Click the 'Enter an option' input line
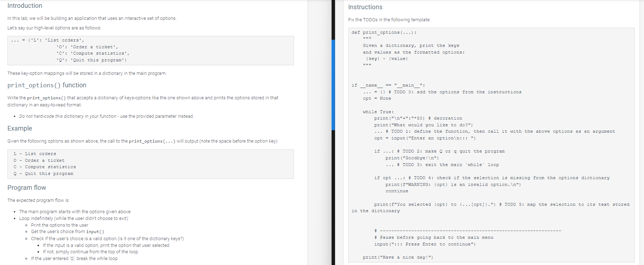644x265 pixels. (425, 138)
